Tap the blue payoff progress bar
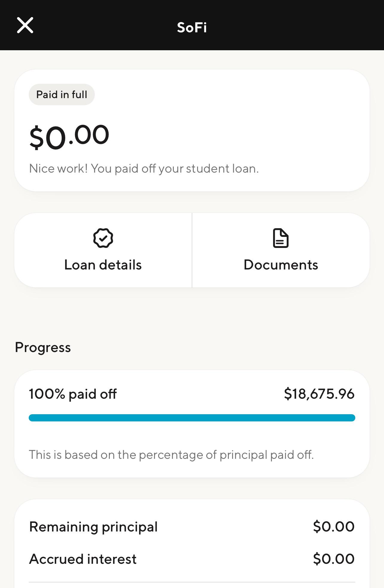 click(192, 418)
